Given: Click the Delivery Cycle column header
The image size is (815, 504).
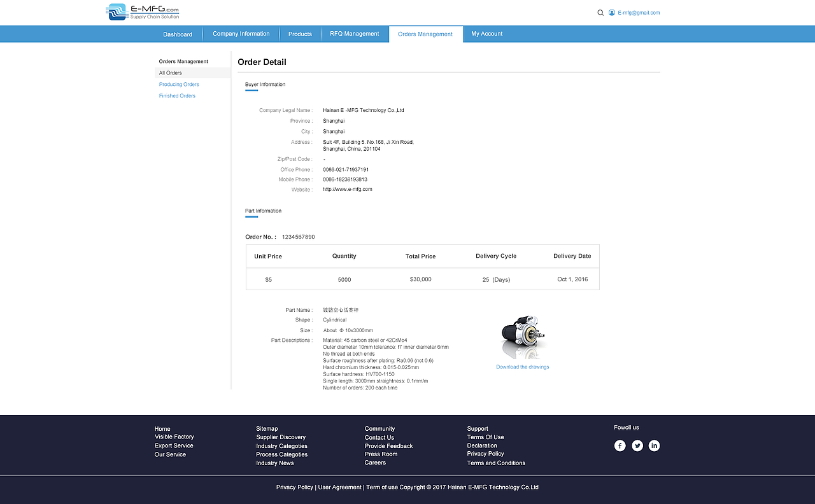Looking at the screenshot, I should (496, 256).
